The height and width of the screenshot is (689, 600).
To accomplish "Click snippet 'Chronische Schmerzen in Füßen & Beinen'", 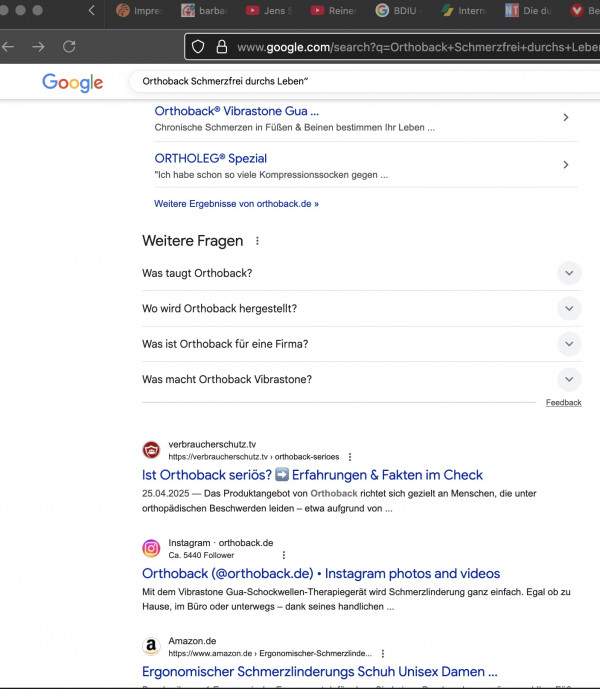I will (x=295, y=127).
